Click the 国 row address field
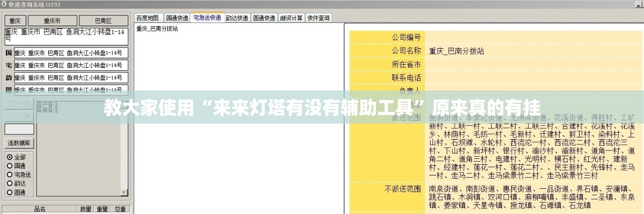Screen dimensions: 644x214 [x=71, y=53]
